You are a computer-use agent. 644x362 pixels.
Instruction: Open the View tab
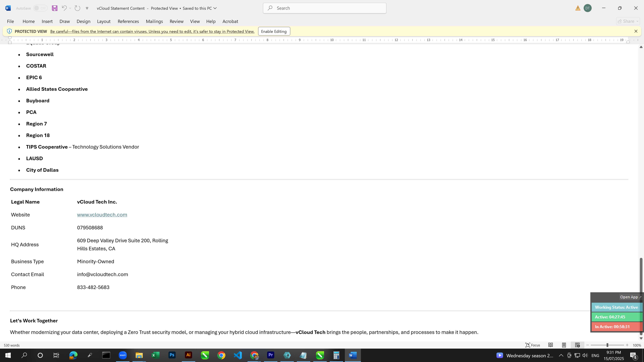195,21
